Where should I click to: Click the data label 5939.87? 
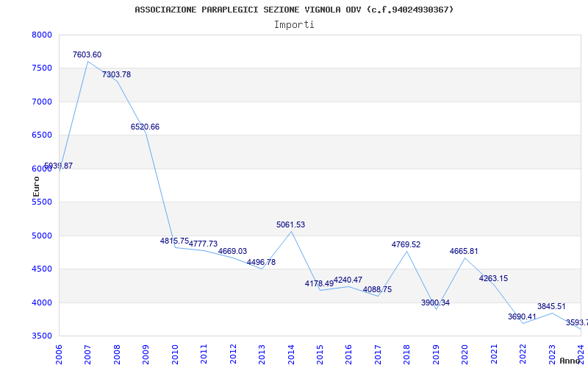59,166
